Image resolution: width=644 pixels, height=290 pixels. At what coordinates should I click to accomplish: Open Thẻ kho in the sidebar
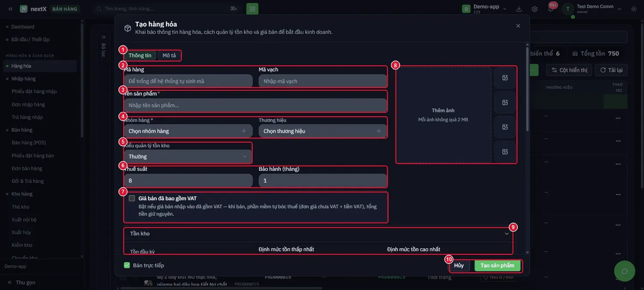click(21, 207)
